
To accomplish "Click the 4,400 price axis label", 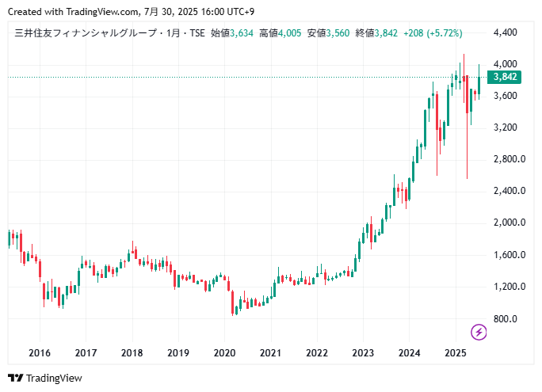I will pyautogui.click(x=506, y=32).
